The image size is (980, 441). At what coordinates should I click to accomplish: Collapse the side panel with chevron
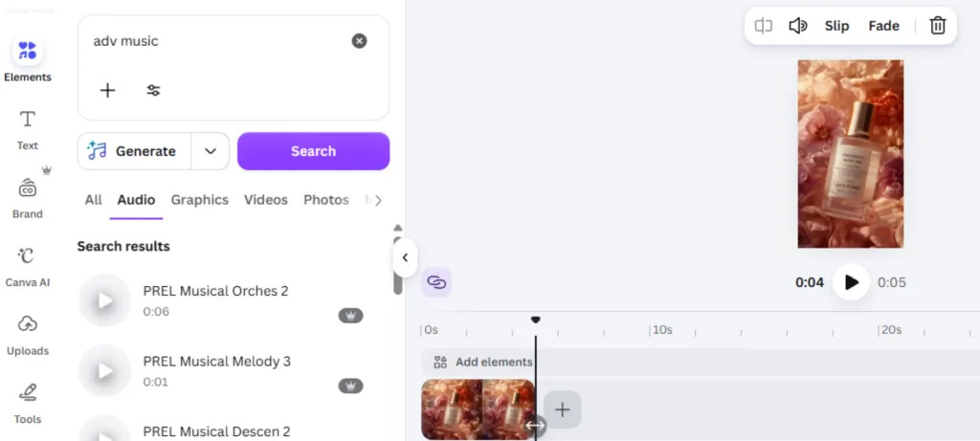click(x=405, y=257)
